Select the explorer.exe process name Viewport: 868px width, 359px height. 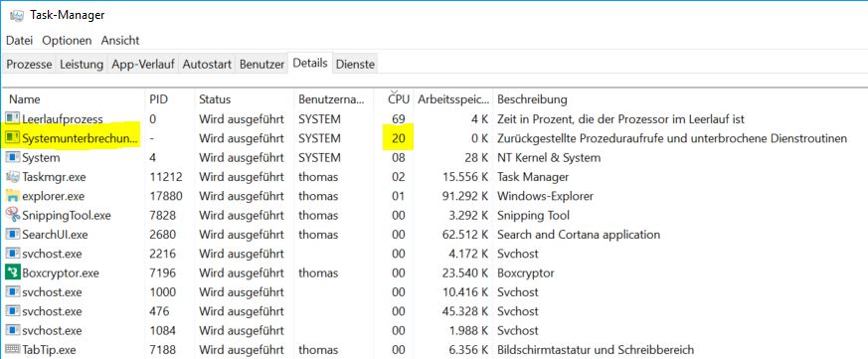click(x=54, y=196)
